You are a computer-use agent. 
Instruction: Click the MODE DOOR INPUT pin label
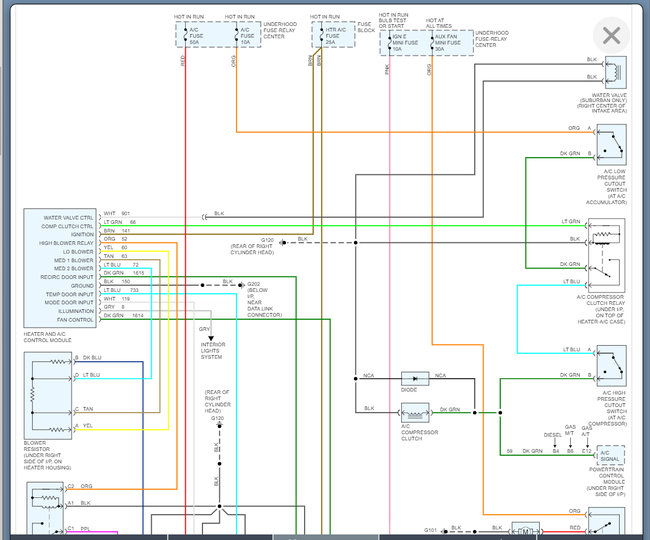[x=69, y=303]
